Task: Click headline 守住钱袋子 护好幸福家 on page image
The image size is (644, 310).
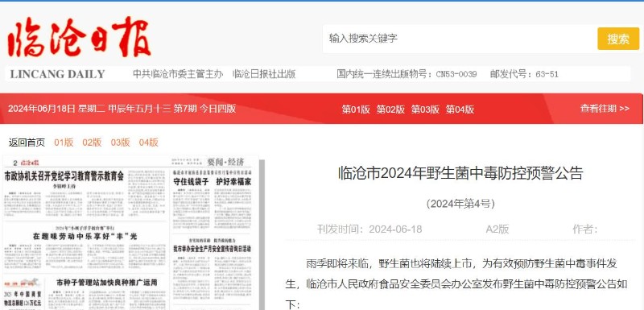Action: [213, 181]
